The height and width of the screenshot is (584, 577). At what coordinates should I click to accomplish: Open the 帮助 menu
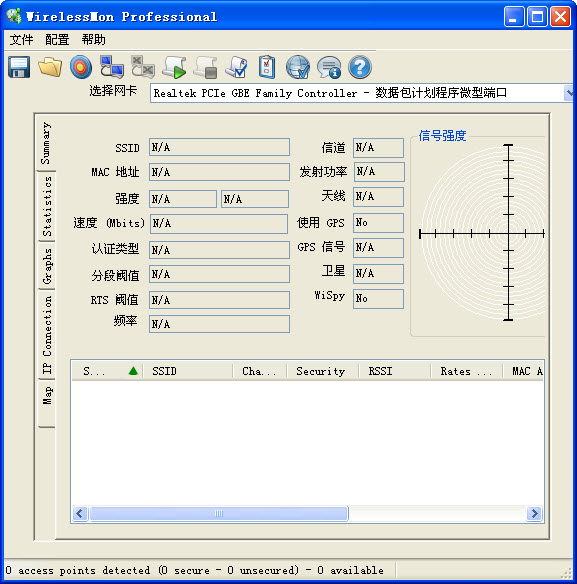coord(93,39)
